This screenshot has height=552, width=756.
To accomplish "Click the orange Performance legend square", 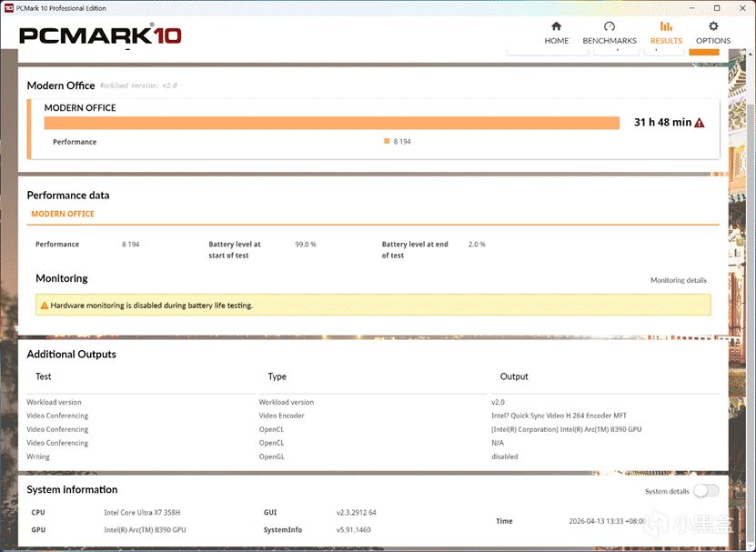I will click(x=387, y=141).
